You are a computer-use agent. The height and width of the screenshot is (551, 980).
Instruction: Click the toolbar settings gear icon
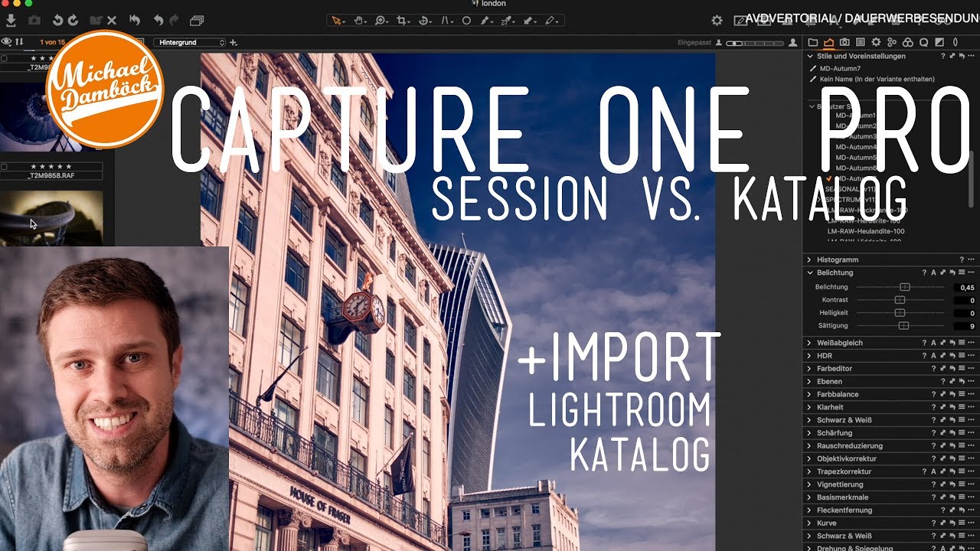click(x=717, y=21)
